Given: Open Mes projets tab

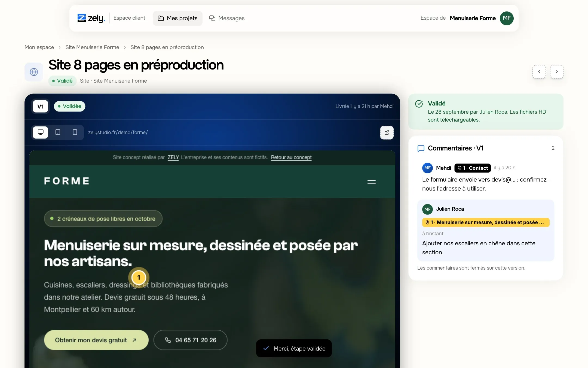Looking at the screenshot, I should [178, 18].
